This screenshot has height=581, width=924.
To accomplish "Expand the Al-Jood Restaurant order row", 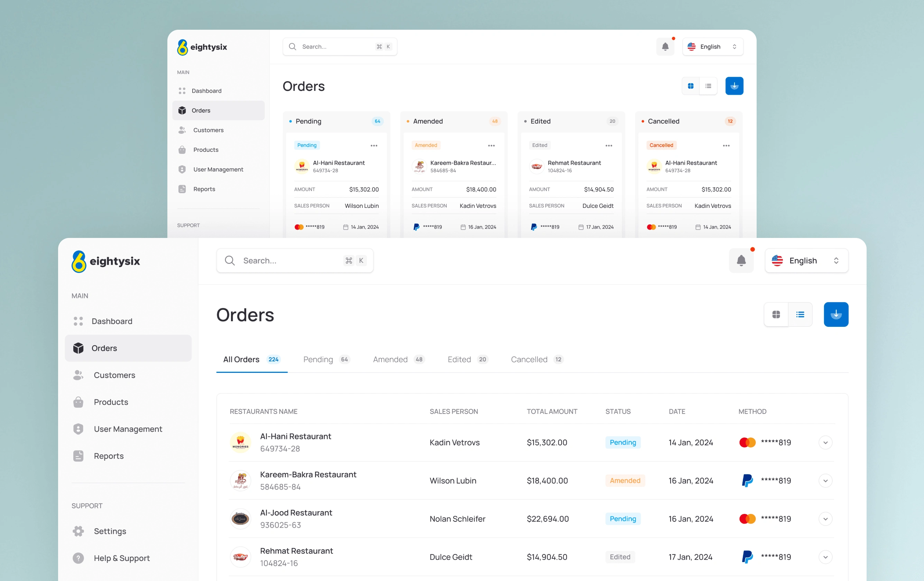I will [825, 519].
